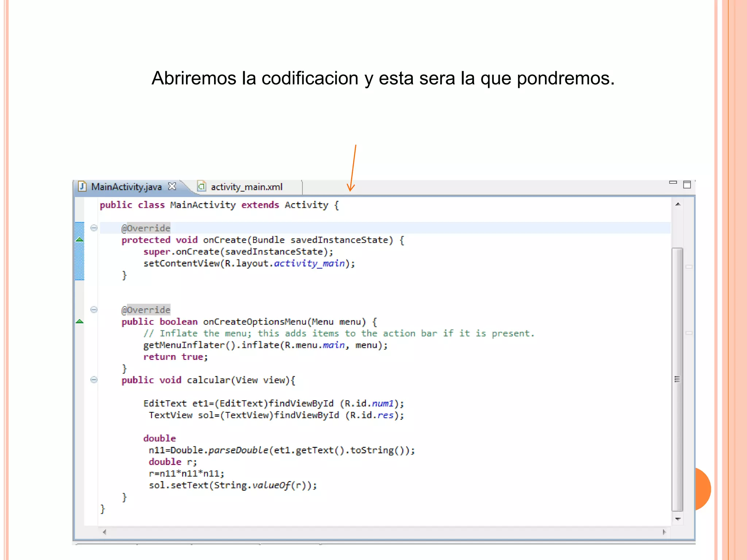
Task: Collapse the onCreateOptionsMenu method fold
Action: pyautogui.click(x=94, y=310)
